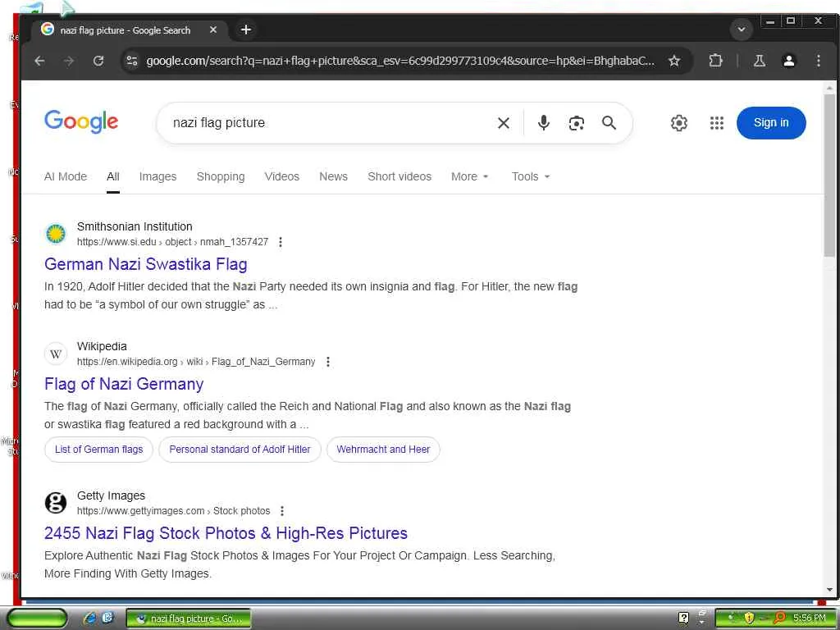Open Google quick settings gear
The image size is (840, 630).
click(678, 123)
